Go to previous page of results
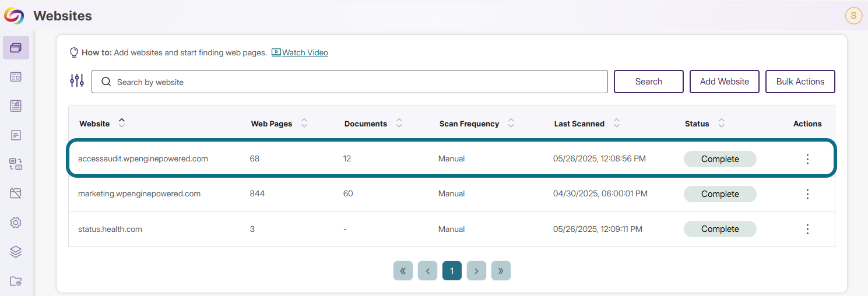The image size is (868, 296). click(x=427, y=271)
